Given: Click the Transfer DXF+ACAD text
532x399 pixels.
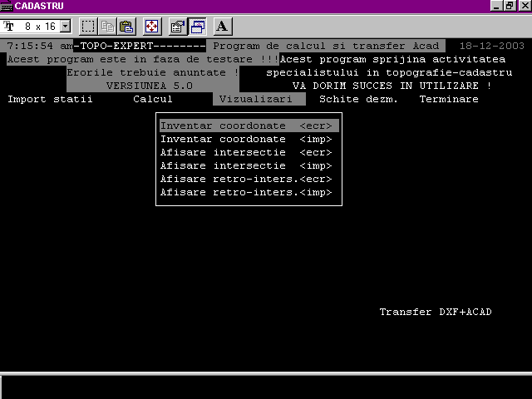Looking at the screenshot, I should [x=436, y=313].
